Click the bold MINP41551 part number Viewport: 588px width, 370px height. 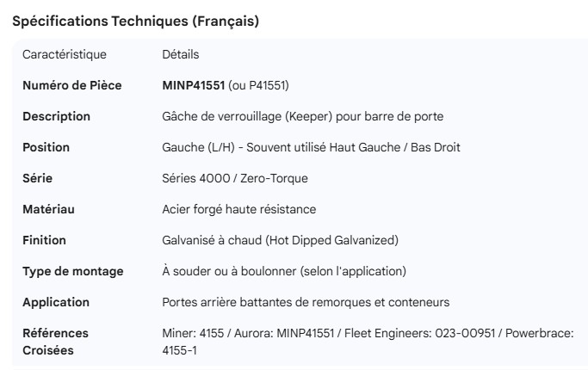(194, 85)
